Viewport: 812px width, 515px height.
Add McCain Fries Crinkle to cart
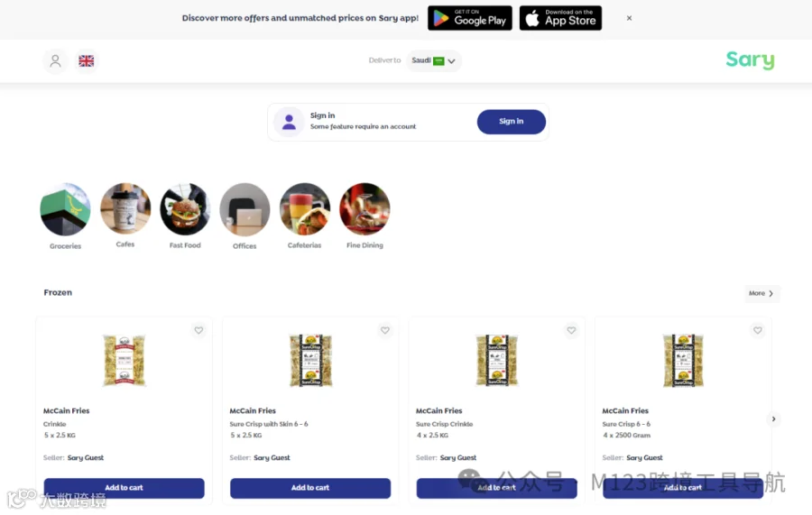[x=124, y=488]
